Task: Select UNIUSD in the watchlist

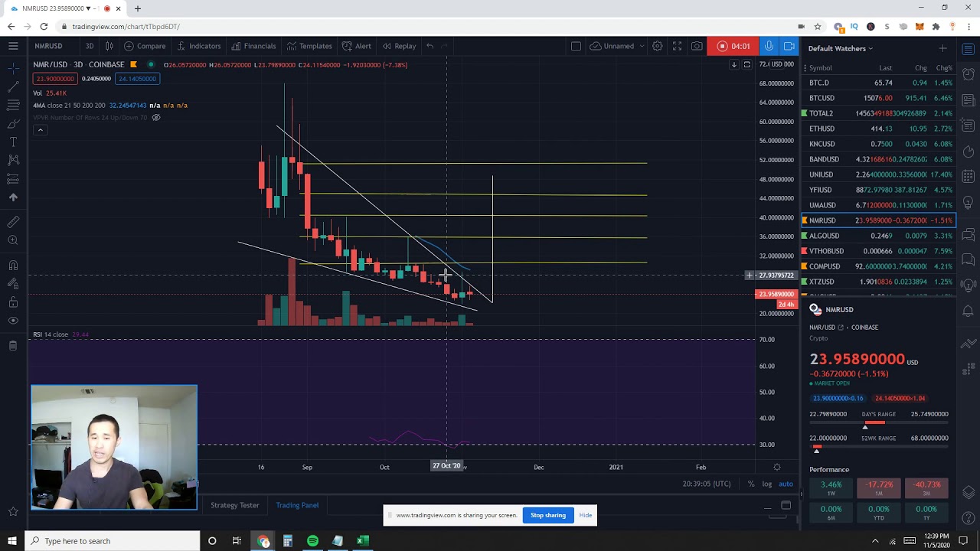Action: point(877,174)
